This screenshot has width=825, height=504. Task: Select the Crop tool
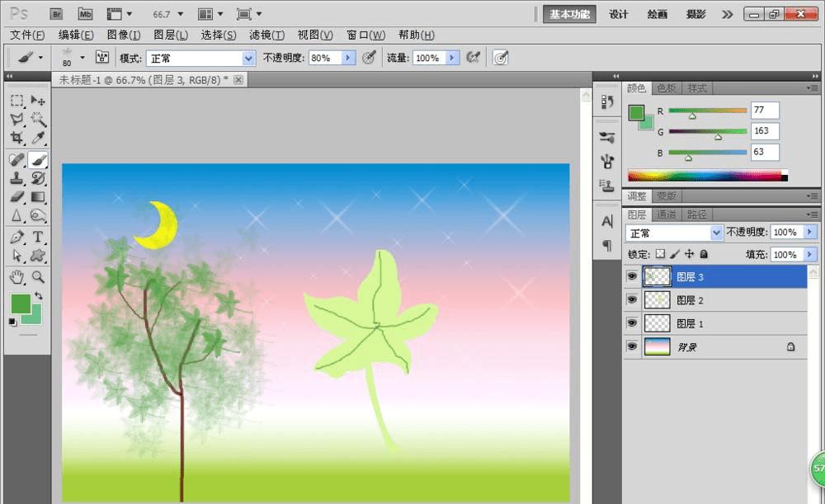pyautogui.click(x=16, y=139)
